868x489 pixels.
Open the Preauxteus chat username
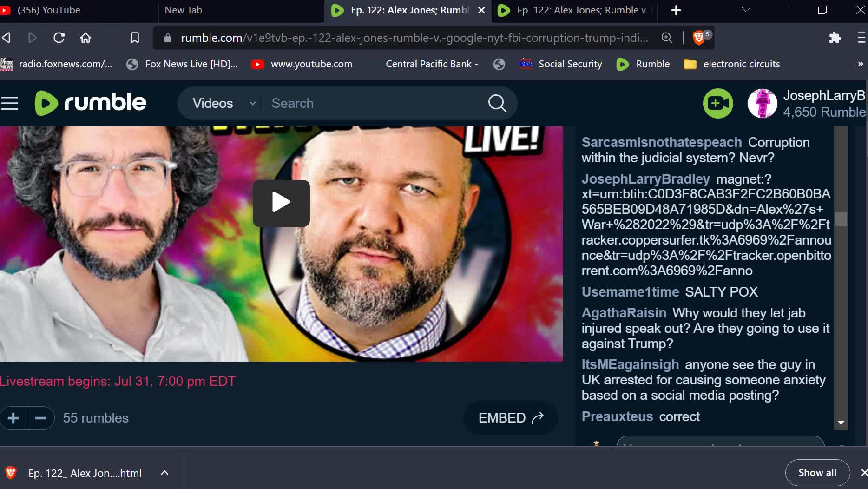pos(617,416)
